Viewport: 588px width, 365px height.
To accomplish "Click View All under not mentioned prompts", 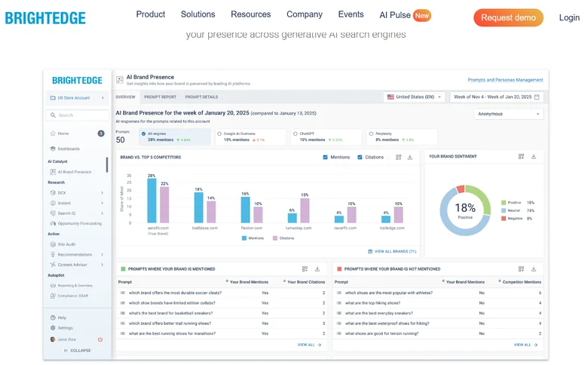I will (525, 345).
